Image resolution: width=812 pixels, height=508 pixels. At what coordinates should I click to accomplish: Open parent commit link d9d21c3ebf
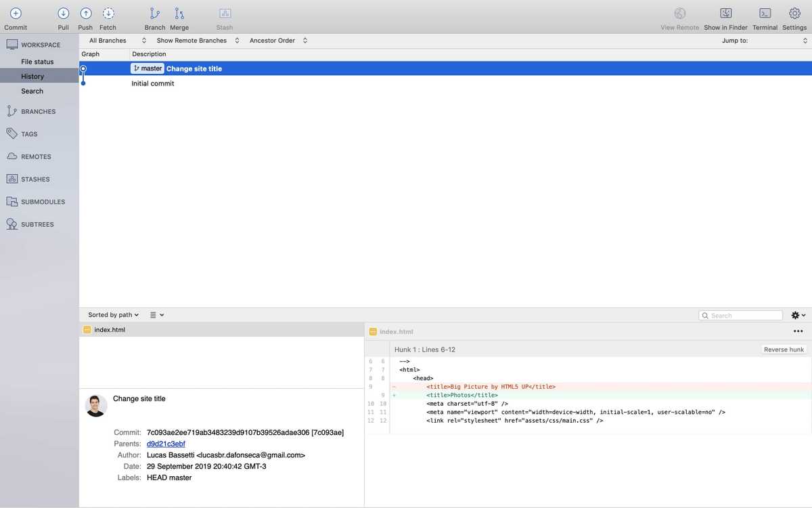tap(166, 444)
